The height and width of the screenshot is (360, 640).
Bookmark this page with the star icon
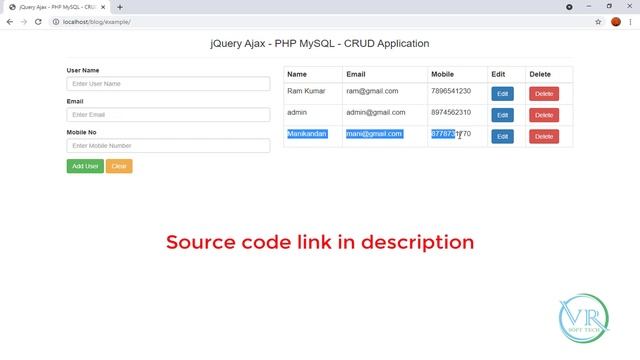click(x=598, y=22)
